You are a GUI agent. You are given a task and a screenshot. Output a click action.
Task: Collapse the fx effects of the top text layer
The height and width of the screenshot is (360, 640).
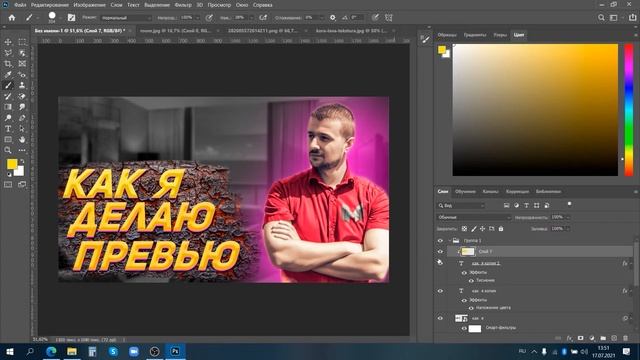631,264
